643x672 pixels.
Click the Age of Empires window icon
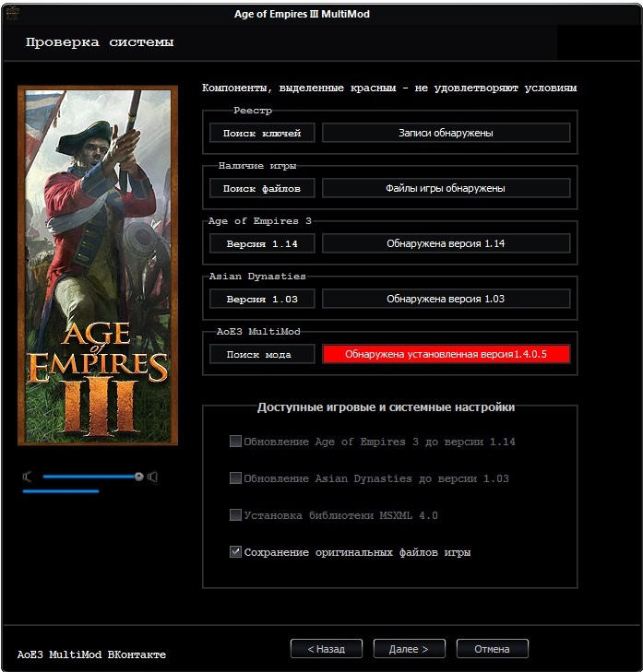(x=12, y=13)
